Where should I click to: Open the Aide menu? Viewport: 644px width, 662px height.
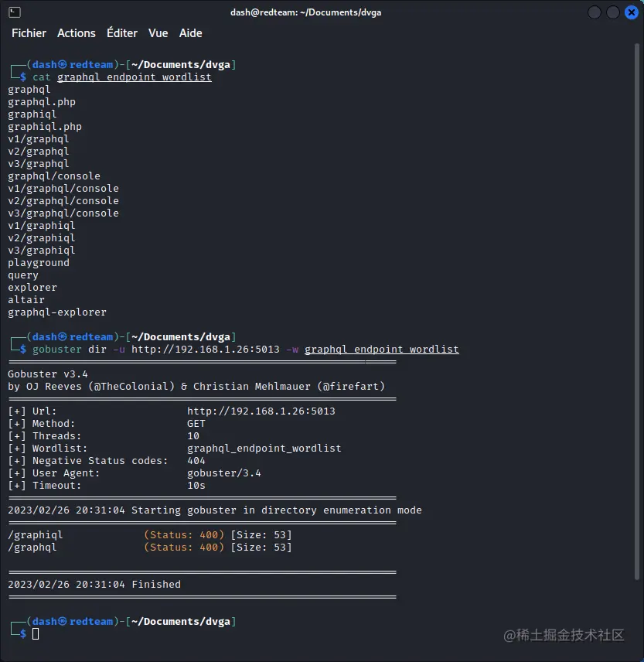coord(191,33)
